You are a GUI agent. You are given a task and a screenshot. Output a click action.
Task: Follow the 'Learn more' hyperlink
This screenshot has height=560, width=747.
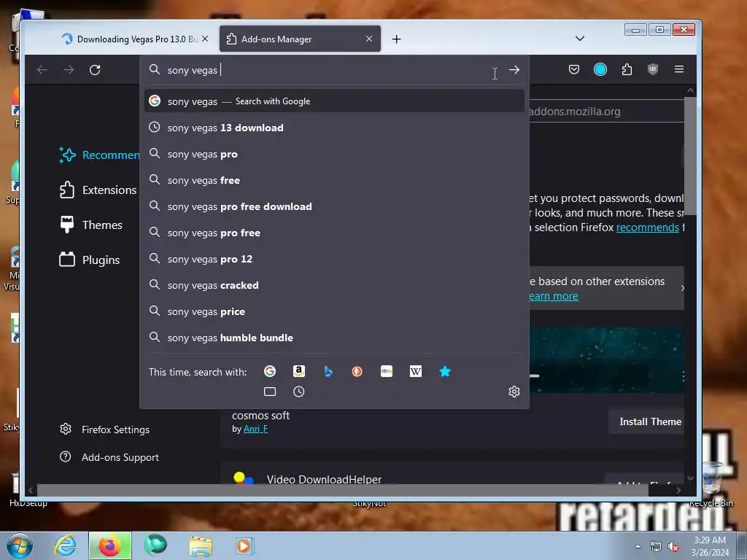point(553,296)
